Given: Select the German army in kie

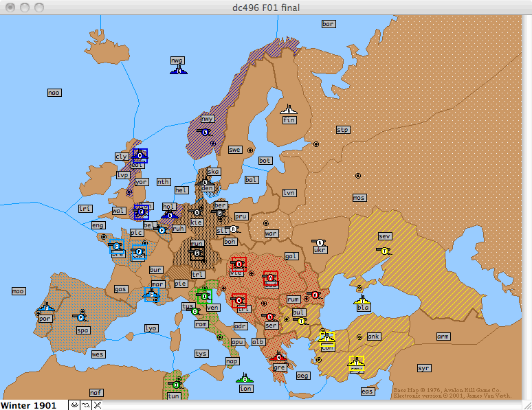Looking at the screenshot, I should (196, 213).
